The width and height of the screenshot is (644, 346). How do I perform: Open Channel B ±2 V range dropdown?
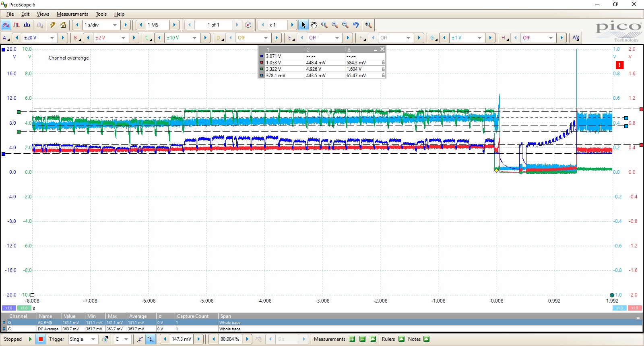click(x=123, y=38)
